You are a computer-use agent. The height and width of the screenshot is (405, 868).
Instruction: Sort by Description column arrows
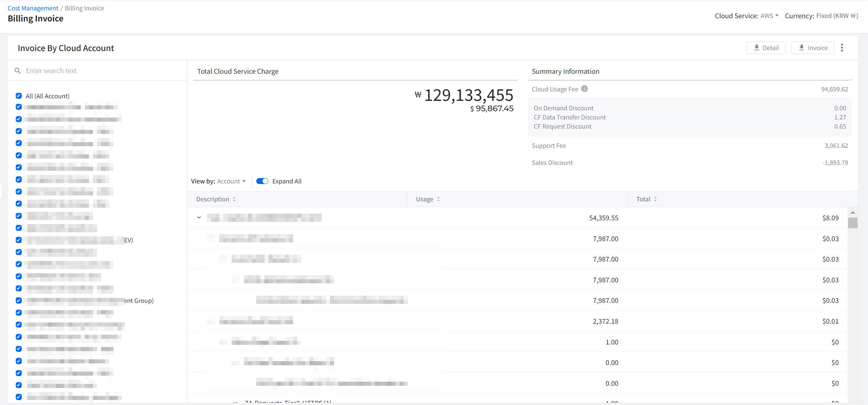(234, 199)
